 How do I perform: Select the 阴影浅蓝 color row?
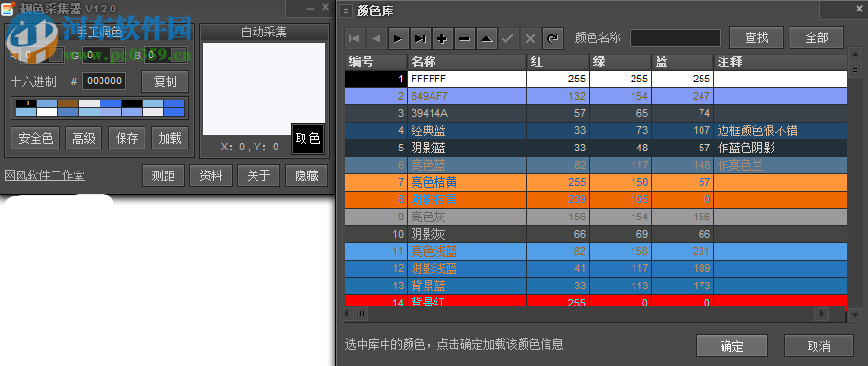(596, 269)
